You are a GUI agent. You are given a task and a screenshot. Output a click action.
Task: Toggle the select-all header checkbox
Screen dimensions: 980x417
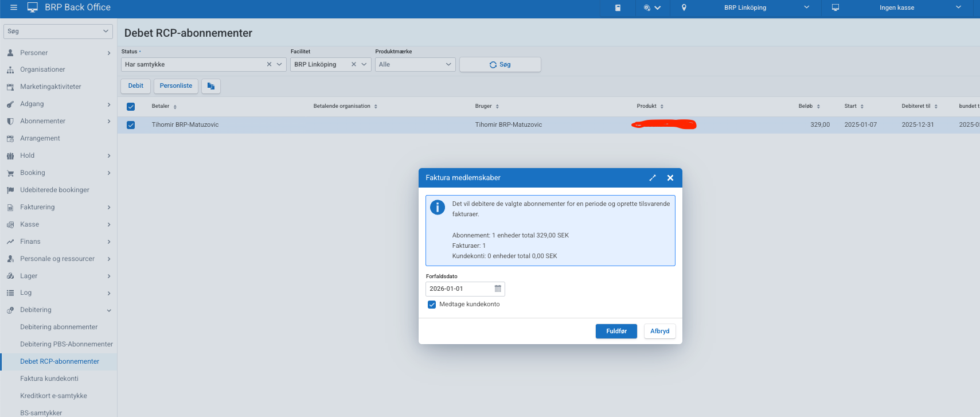131,107
